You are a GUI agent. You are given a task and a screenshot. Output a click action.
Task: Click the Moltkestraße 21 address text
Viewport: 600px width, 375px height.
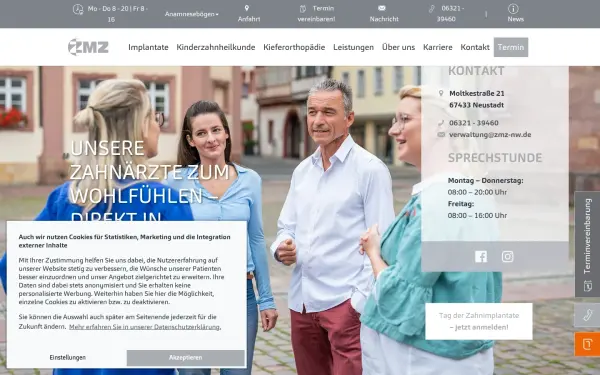476,93
